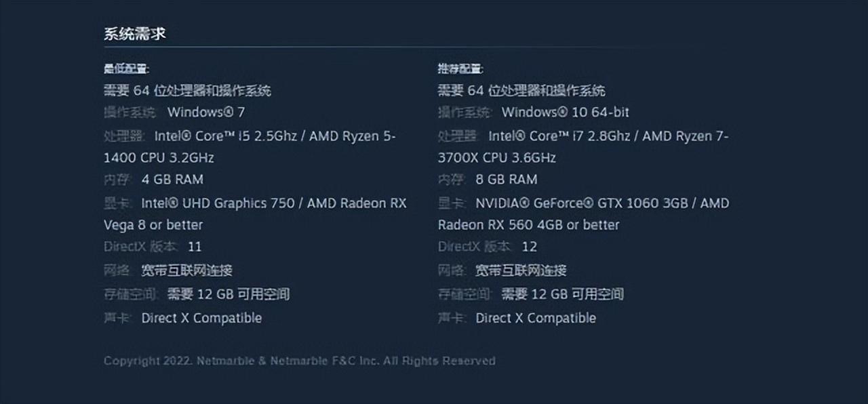
Task: Click the Intel UHD Graphics 750 line
Action: point(255,203)
